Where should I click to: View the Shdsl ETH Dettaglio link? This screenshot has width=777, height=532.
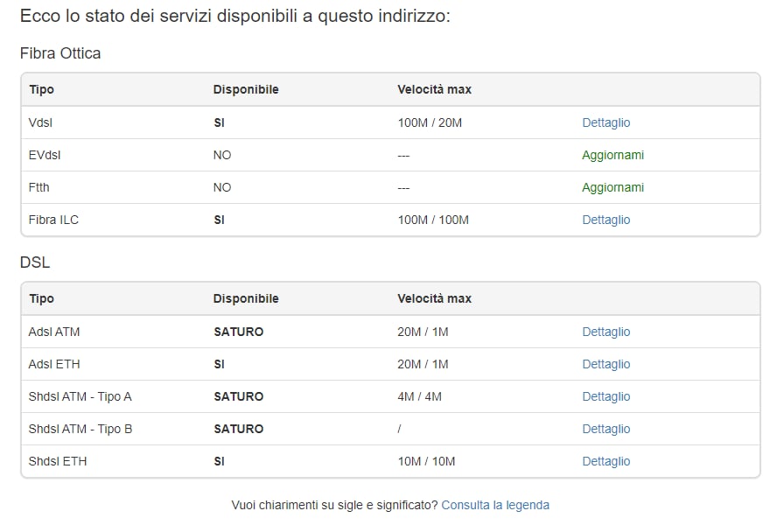click(605, 462)
